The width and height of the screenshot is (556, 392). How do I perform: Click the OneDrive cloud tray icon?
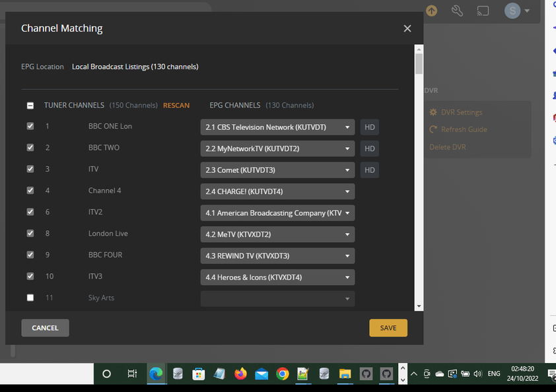coord(439,374)
